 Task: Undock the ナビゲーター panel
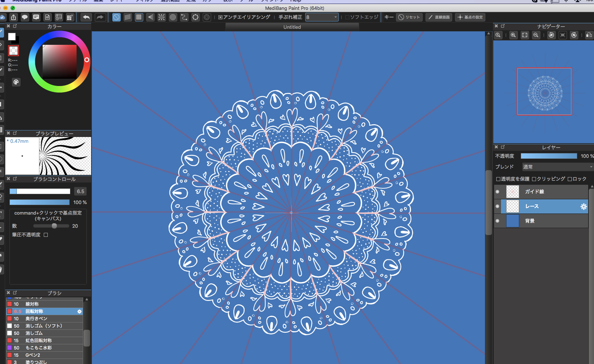(x=503, y=26)
